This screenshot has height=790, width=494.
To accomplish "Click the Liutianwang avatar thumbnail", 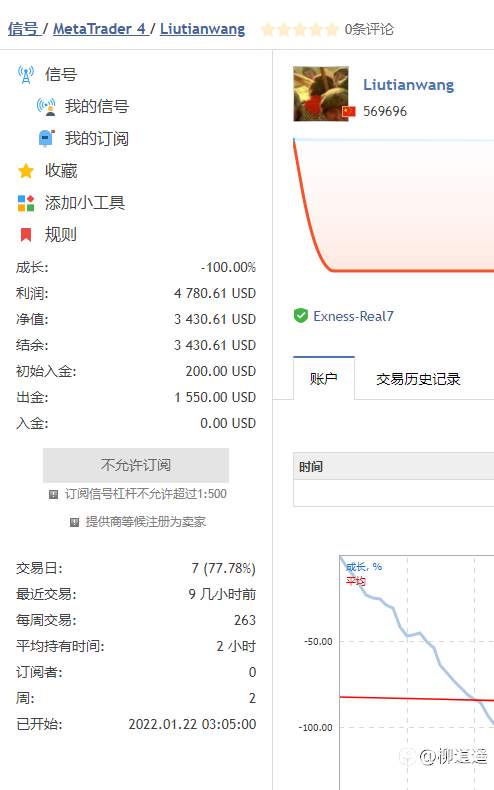I will pos(321,94).
